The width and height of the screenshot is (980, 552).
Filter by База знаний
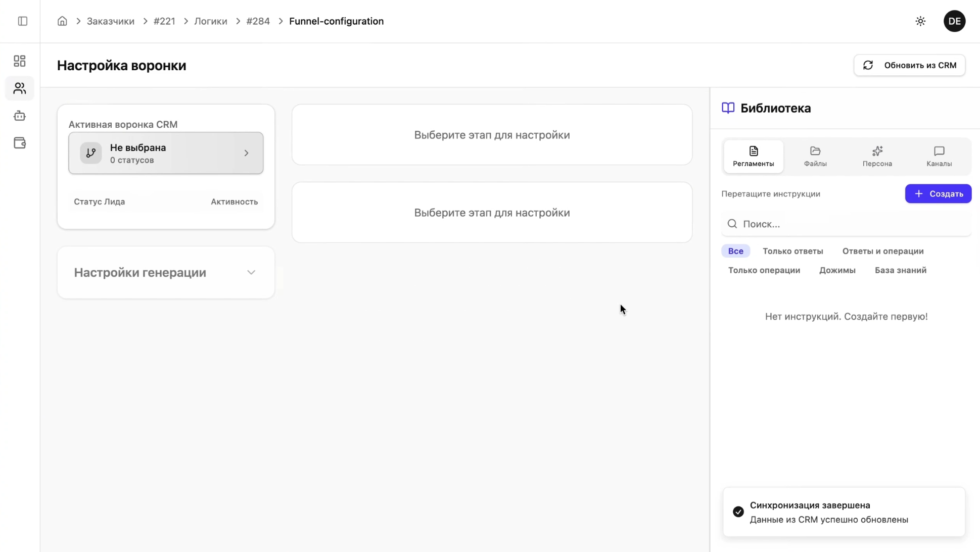click(x=900, y=270)
